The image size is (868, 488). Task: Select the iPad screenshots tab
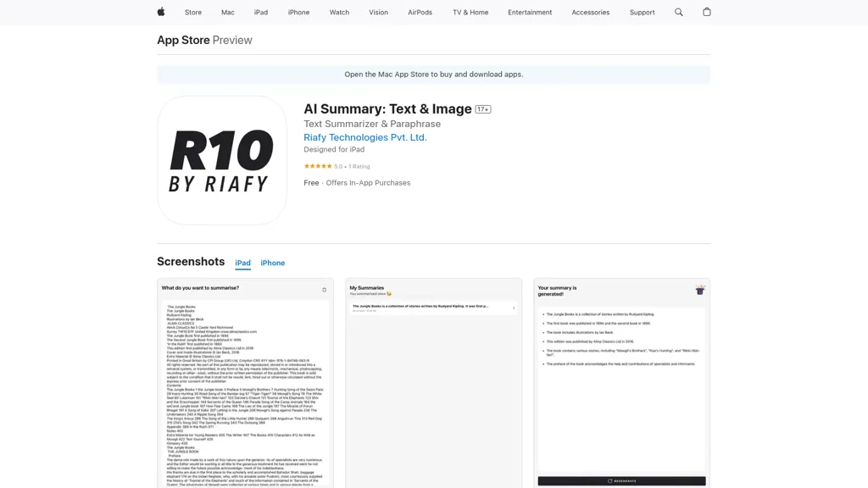coord(242,263)
